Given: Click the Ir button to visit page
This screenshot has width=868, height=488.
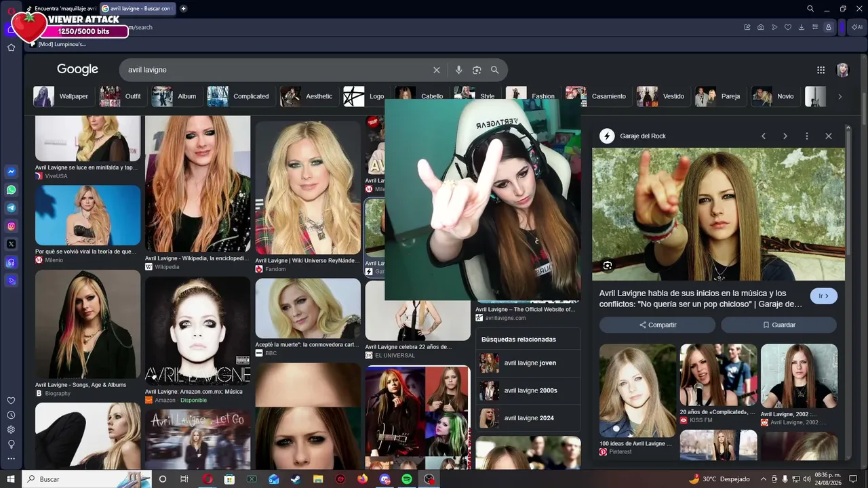Looking at the screenshot, I should coord(824,296).
